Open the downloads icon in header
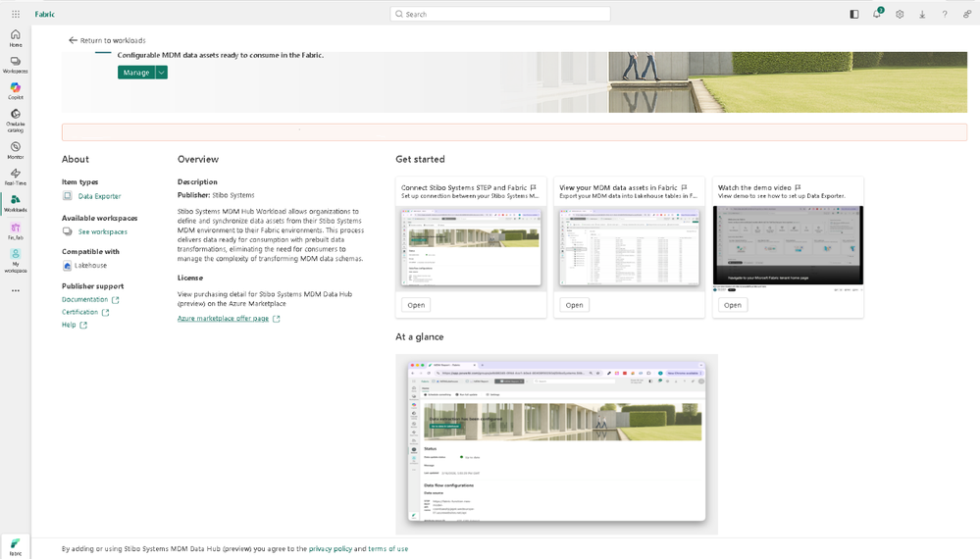The width and height of the screenshot is (980, 559). [x=922, y=14]
